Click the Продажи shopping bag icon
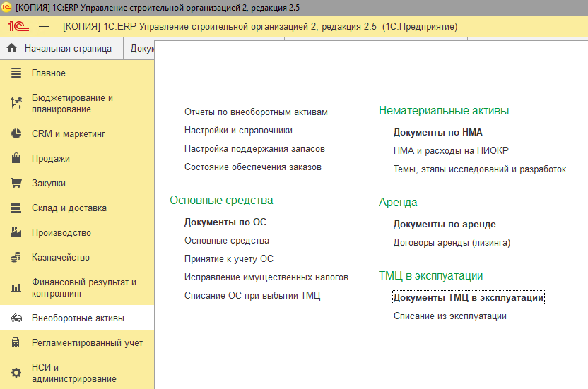588x389 pixels. (16, 159)
